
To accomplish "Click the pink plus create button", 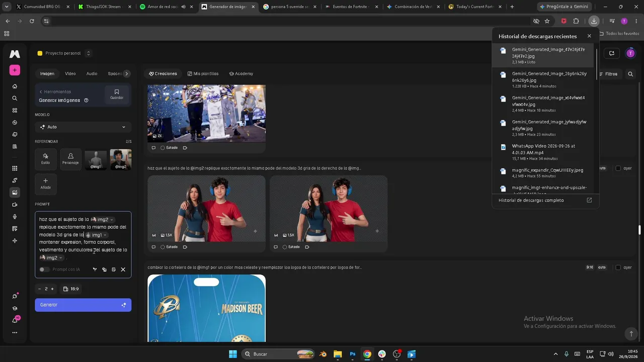I will 15,70.
